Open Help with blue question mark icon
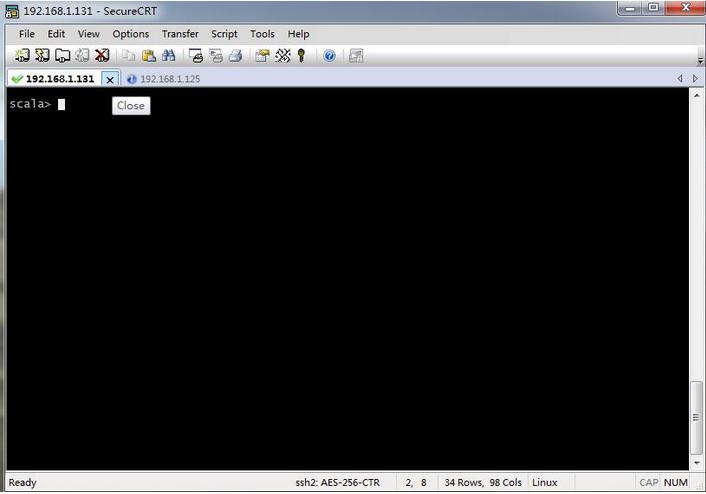Image resolution: width=706 pixels, height=494 pixels. [x=329, y=56]
